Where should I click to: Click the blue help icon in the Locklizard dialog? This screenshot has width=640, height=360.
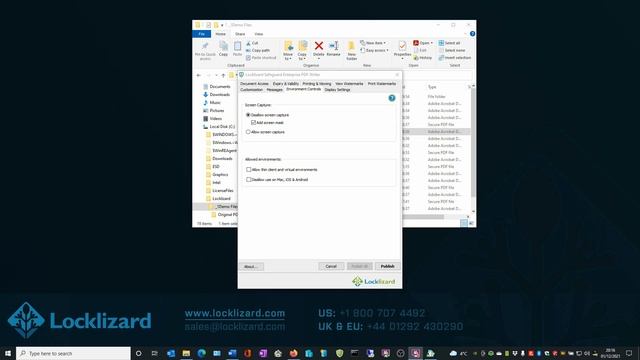[392, 98]
